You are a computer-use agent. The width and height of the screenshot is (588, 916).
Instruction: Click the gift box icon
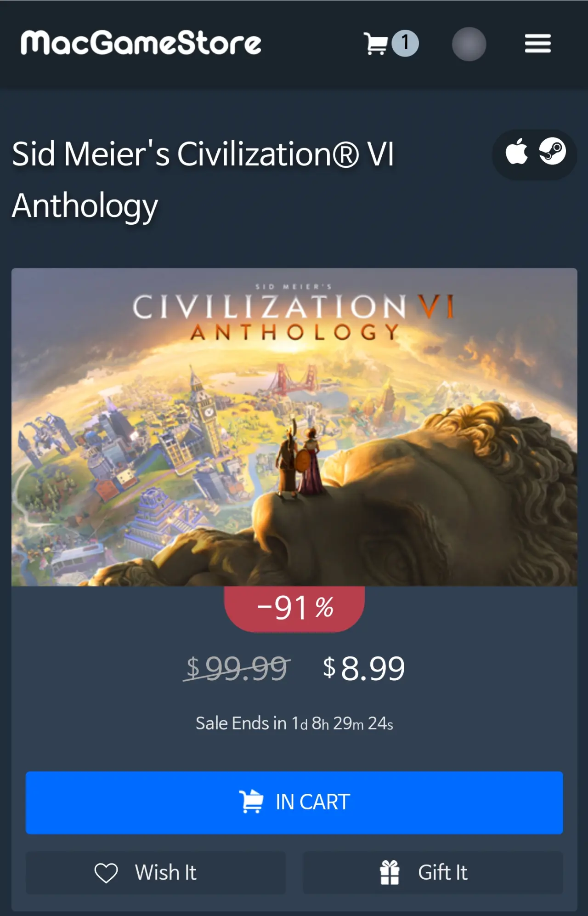click(x=390, y=872)
